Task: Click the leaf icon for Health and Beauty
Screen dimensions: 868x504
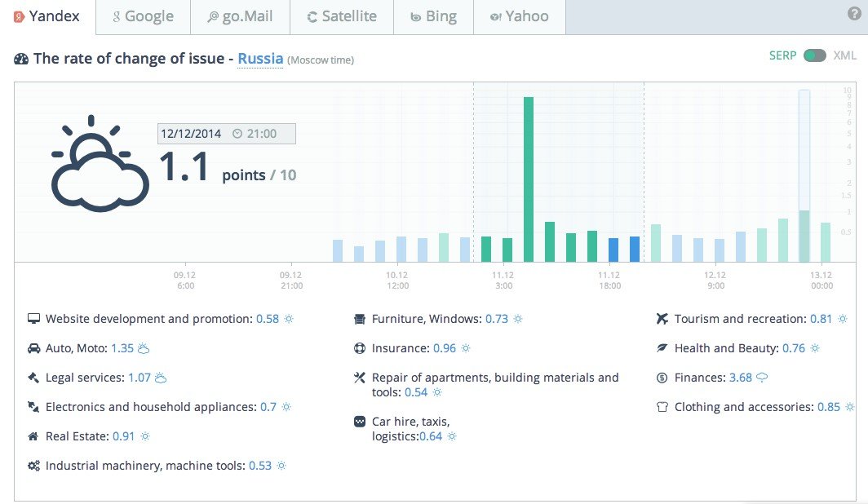Action: point(662,348)
